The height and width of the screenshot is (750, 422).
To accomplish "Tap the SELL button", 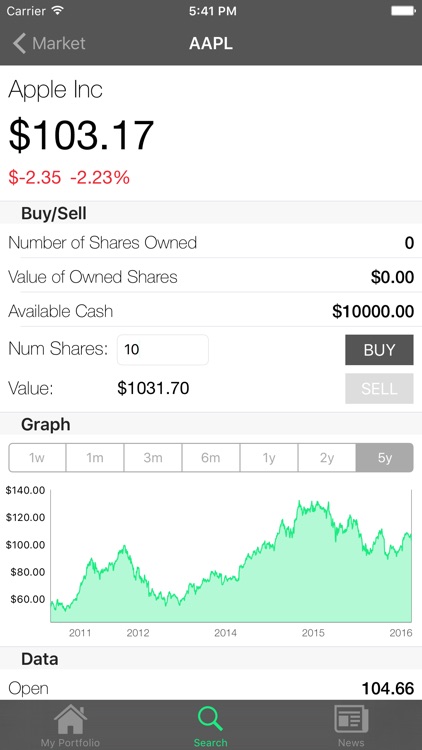I will click(x=379, y=388).
